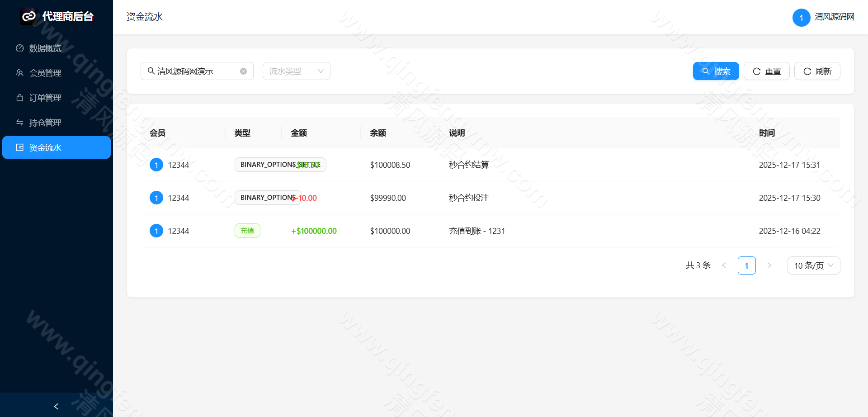The image size is (868, 417).
Task: Click the circular reset icon on 重置 button
Action: click(755, 71)
